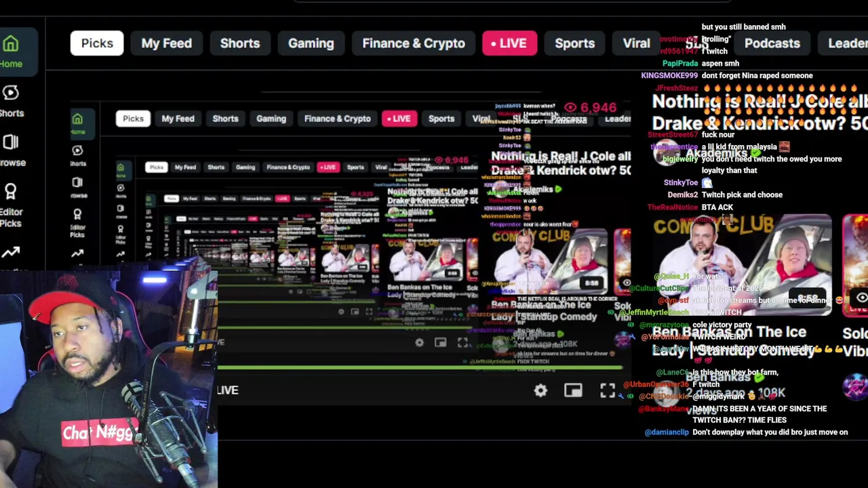This screenshot has width=868, height=488.
Task: Open player settings gear icon
Action: click(x=540, y=390)
